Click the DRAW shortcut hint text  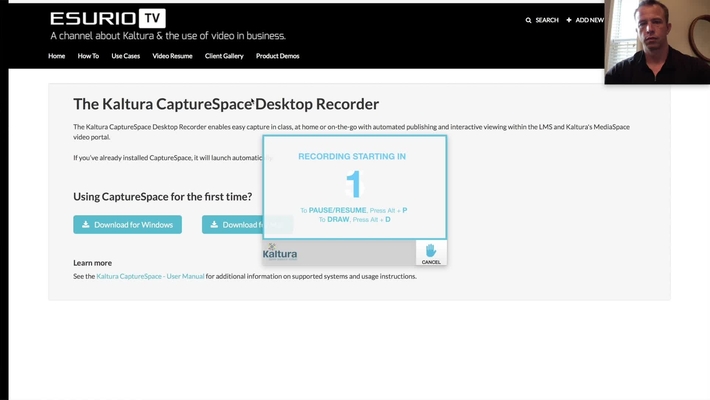[x=354, y=219]
